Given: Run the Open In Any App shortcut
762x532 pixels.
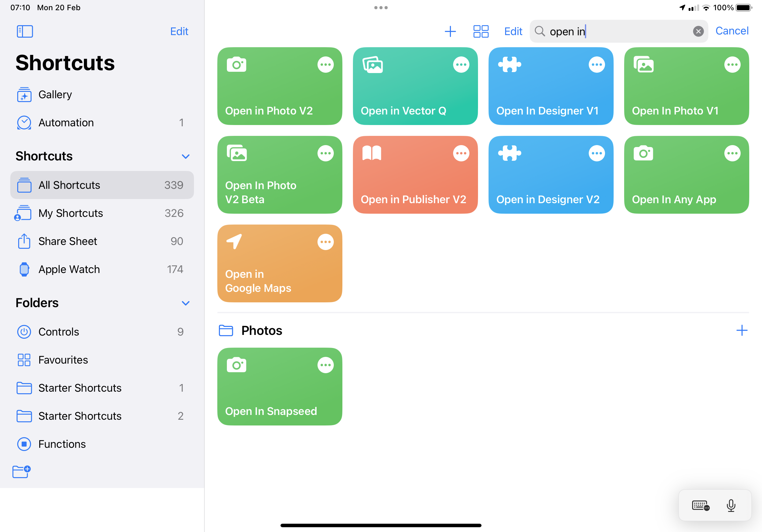Looking at the screenshot, I should click(x=686, y=175).
